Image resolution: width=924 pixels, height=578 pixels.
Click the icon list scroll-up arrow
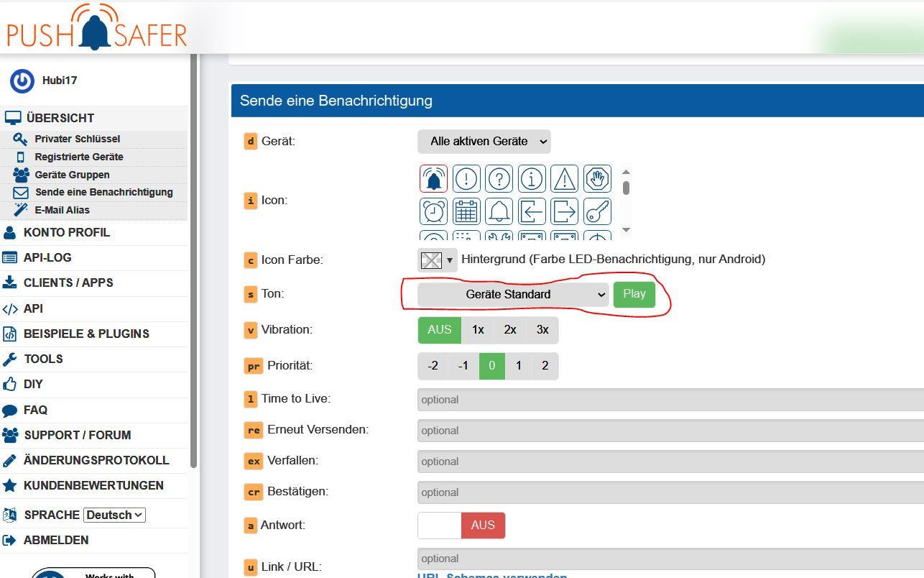click(626, 172)
